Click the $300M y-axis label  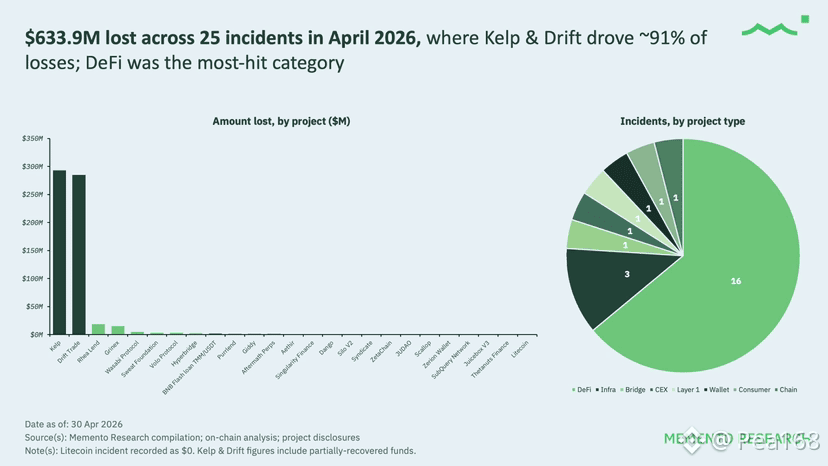[x=32, y=166]
